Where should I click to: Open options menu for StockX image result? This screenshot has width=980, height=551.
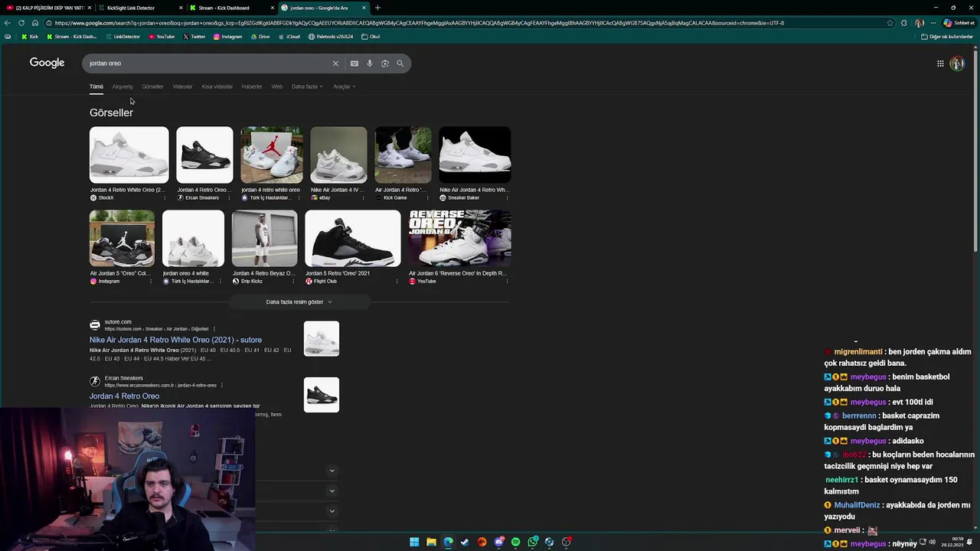coord(165,197)
